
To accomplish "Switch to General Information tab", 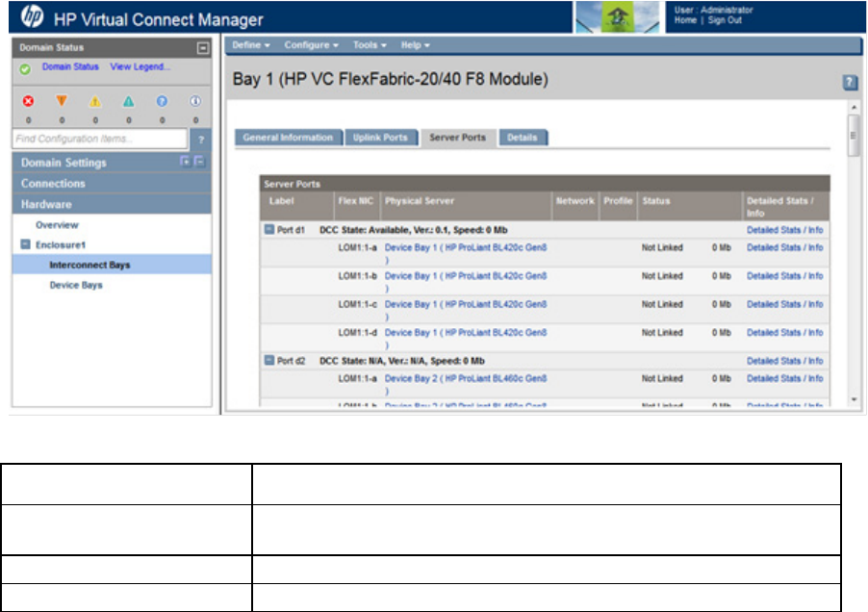I will click(x=288, y=138).
